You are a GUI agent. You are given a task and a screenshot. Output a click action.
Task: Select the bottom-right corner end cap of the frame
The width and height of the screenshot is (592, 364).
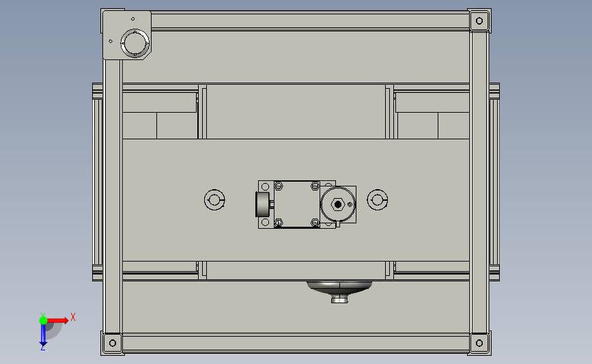pos(479,343)
